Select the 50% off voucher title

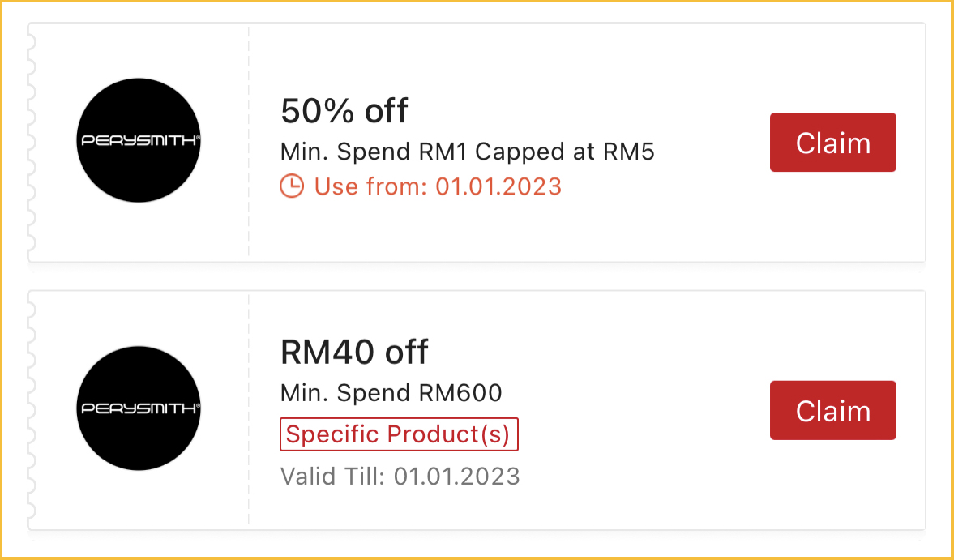coord(344,111)
